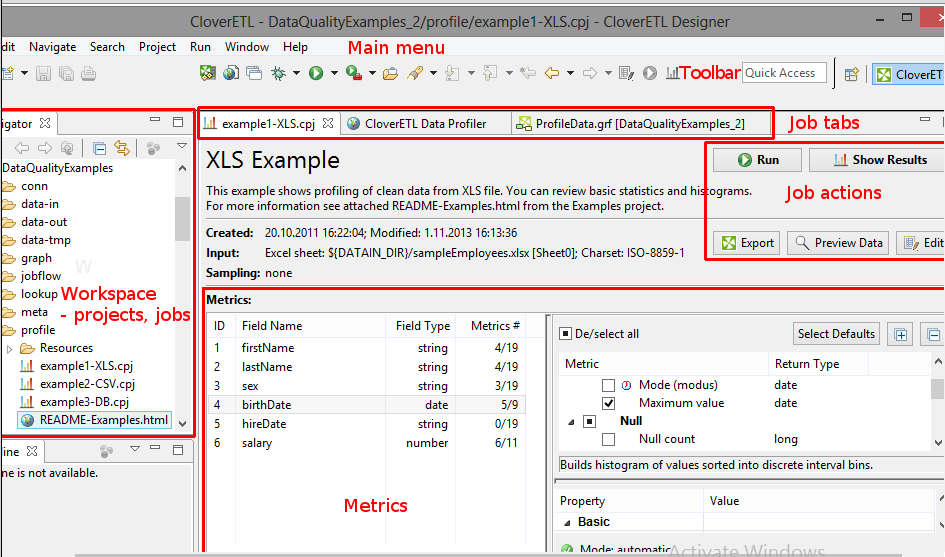
Task: Open the Project menu
Action: point(157,47)
